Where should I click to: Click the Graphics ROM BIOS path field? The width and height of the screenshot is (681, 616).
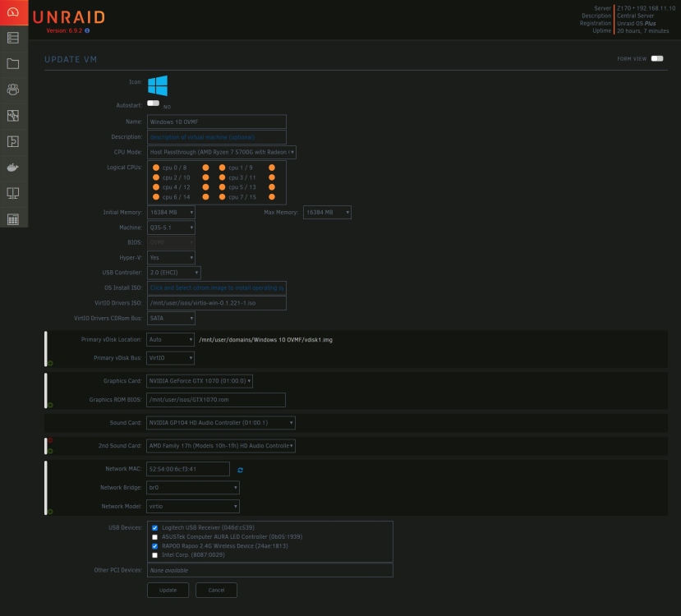point(216,400)
